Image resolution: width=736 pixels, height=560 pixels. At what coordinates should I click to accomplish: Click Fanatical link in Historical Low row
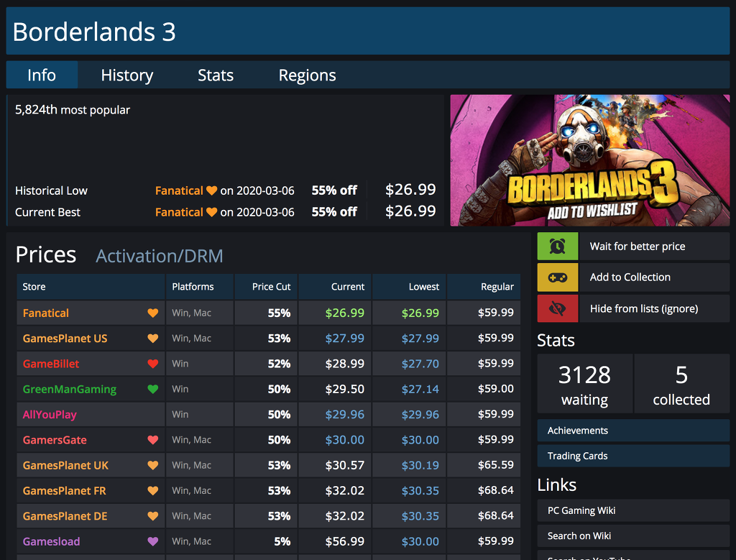(179, 191)
